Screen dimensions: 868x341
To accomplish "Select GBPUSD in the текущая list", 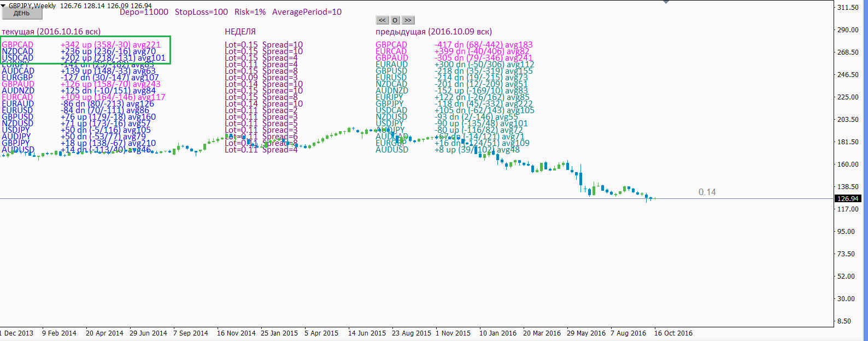I will pyautogui.click(x=17, y=117).
